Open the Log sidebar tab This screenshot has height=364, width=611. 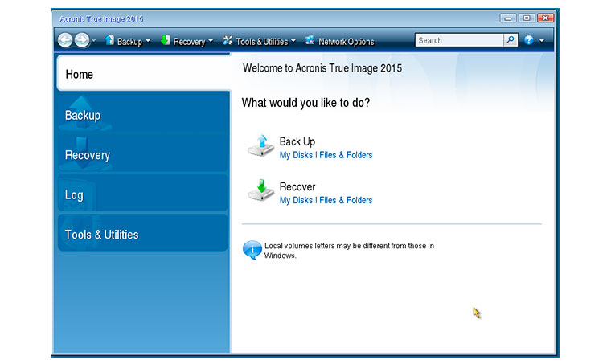143,193
